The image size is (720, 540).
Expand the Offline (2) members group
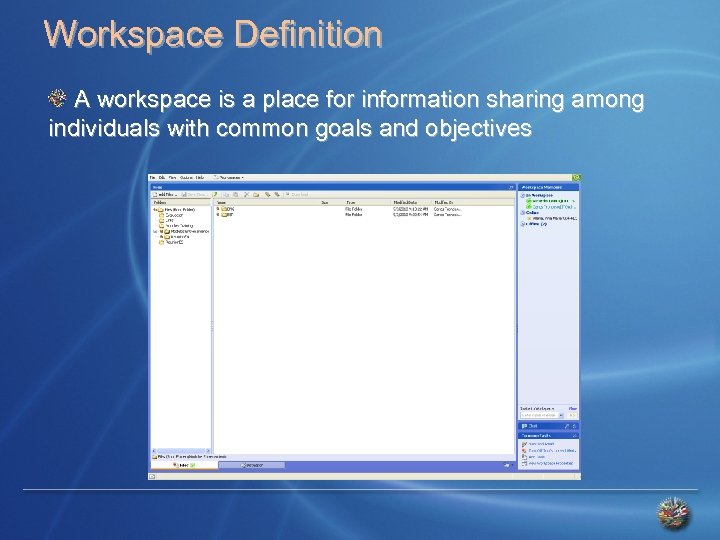tap(523, 225)
